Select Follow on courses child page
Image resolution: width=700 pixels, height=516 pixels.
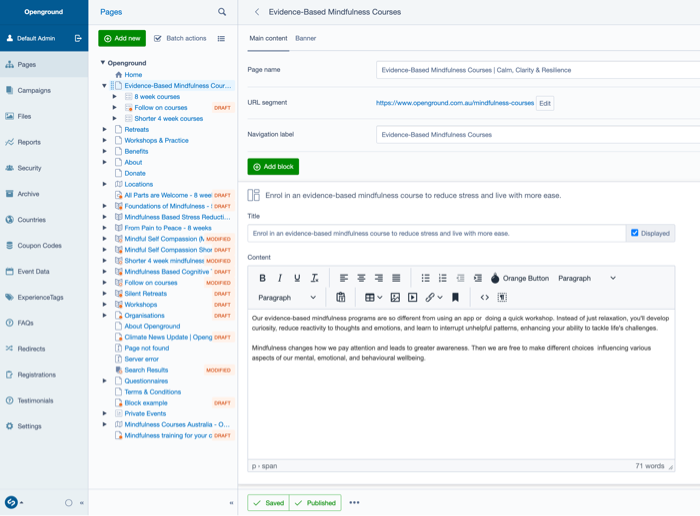click(x=161, y=108)
